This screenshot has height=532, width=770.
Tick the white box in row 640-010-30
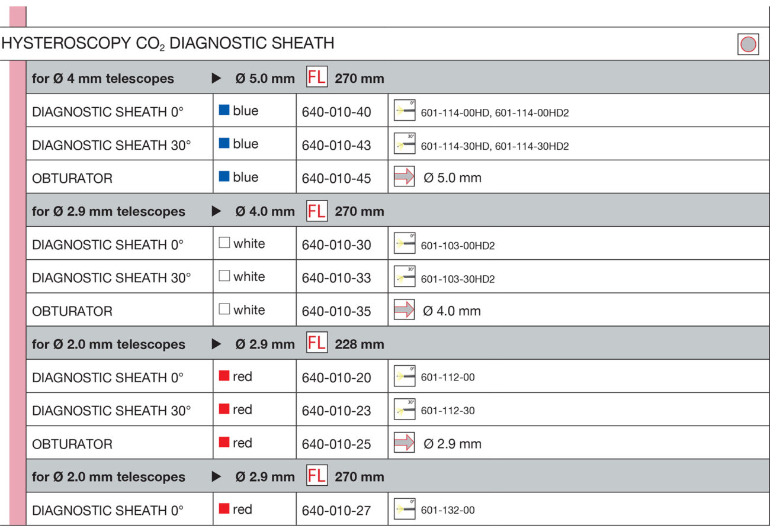point(224,243)
